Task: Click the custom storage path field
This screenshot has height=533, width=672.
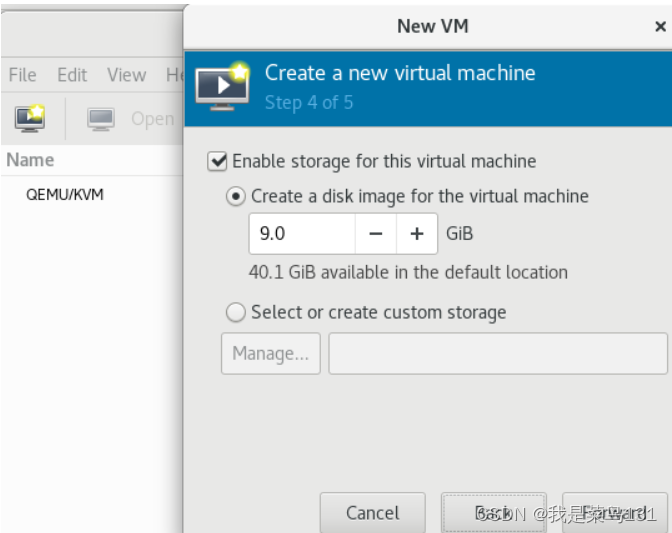Action: (x=498, y=353)
